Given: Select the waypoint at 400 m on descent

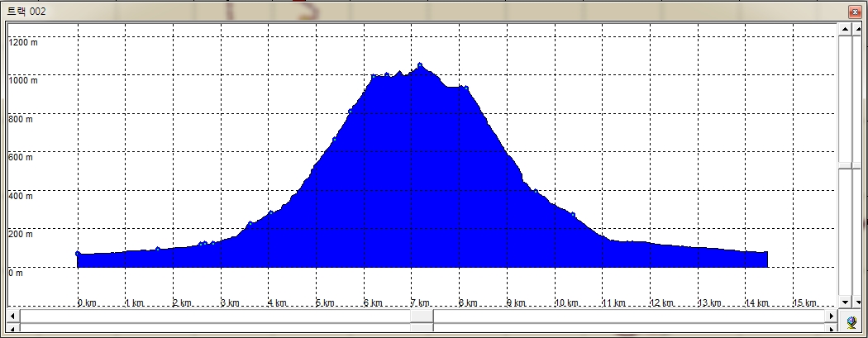Looking at the screenshot, I should 536,192.
